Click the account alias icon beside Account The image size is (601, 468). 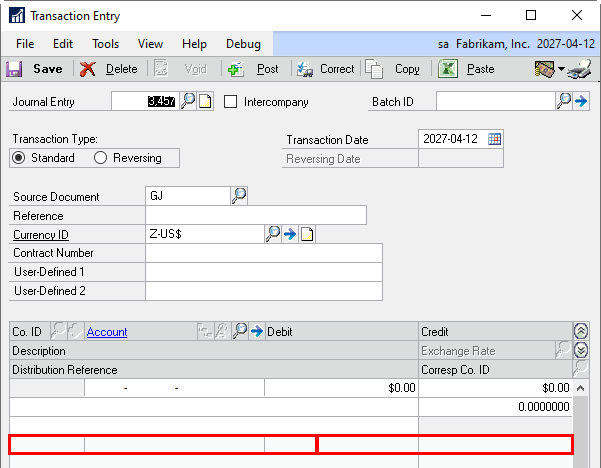pos(222,331)
